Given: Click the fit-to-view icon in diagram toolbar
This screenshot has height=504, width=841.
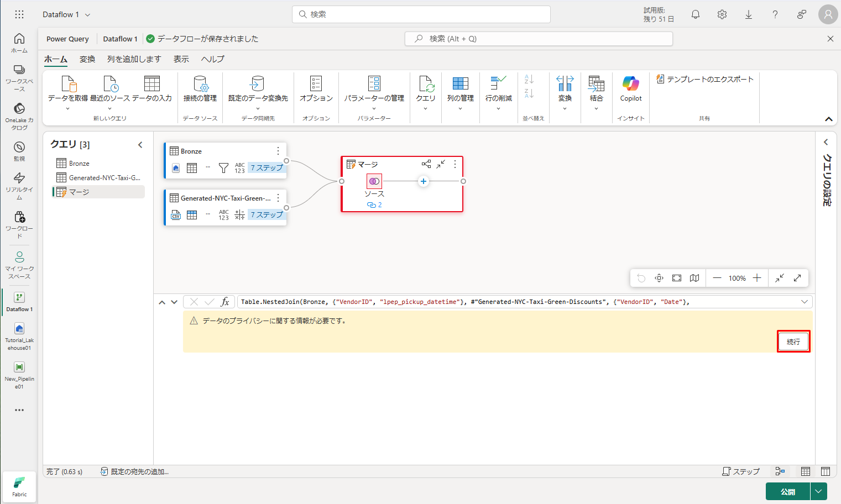Looking at the screenshot, I should 677,278.
